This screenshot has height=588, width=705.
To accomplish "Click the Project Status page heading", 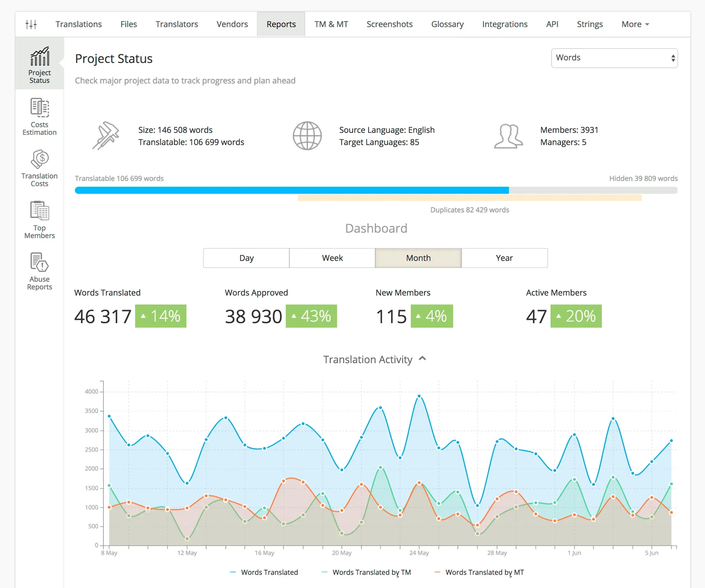I will click(114, 59).
